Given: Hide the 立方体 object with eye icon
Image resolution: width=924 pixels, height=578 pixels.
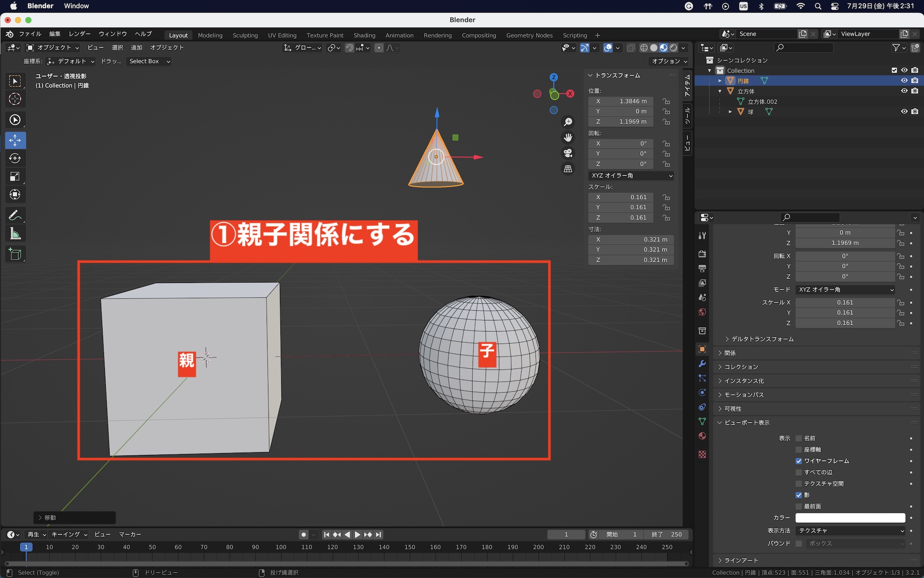Looking at the screenshot, I should tap(904, 91).
